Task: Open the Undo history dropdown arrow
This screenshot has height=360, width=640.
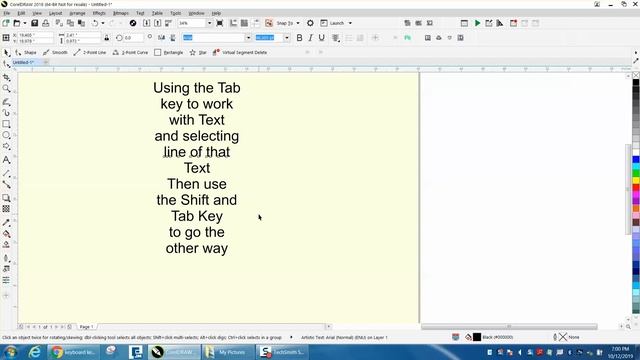Action: (x=102, y=23)
